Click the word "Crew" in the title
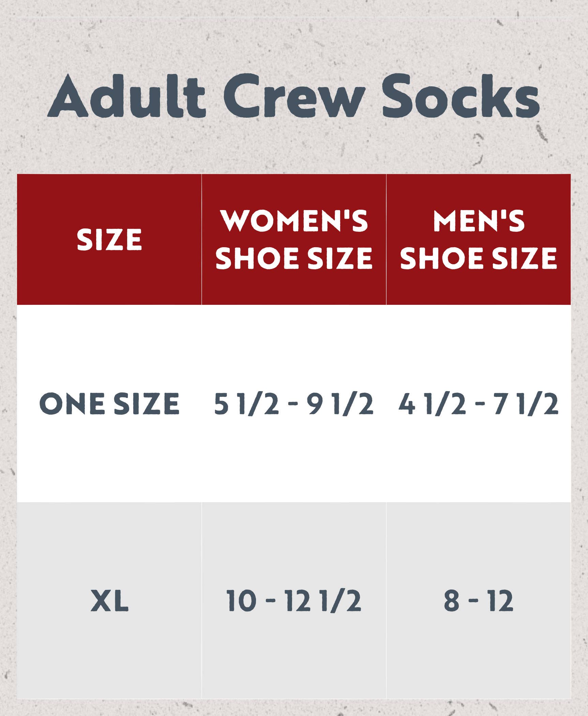588x716 pixels. tap(294, 96)
